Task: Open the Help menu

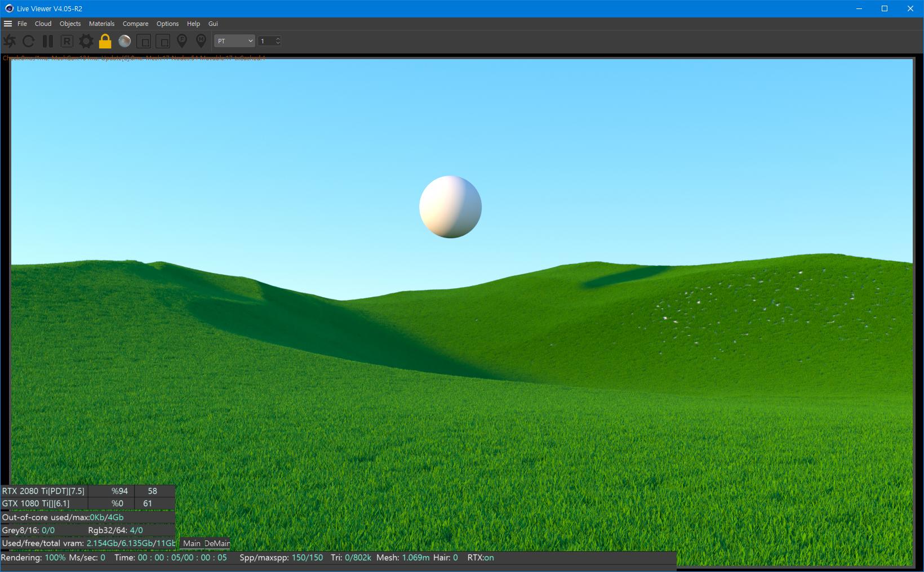Action: [x=193, y=24]
